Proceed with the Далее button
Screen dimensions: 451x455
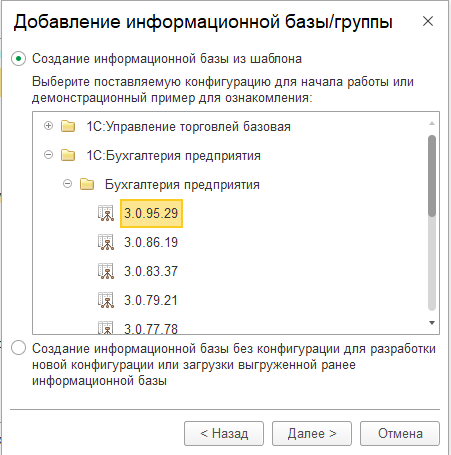click(312, 433)
